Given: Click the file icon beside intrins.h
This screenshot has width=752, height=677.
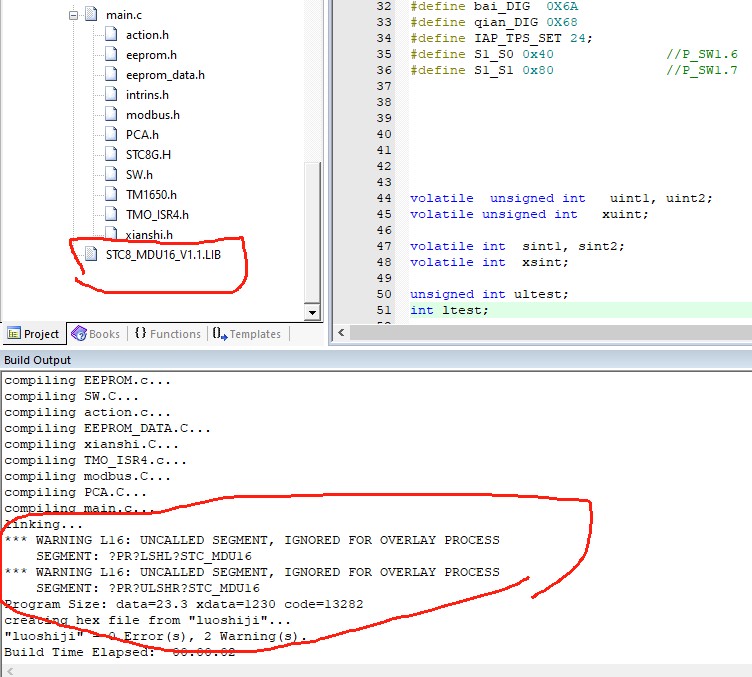Looking at the screenshot, I should pyautogui.click(x=111, y=94).
